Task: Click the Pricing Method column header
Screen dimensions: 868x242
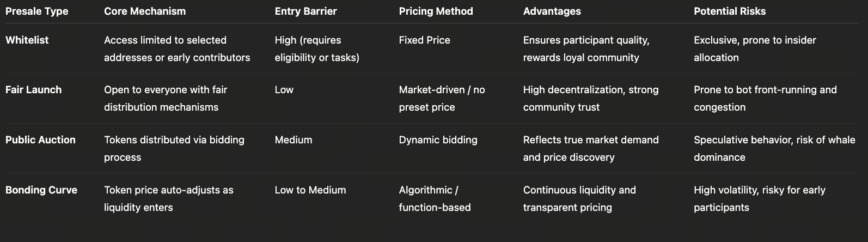Action: (x=436, y=11)
